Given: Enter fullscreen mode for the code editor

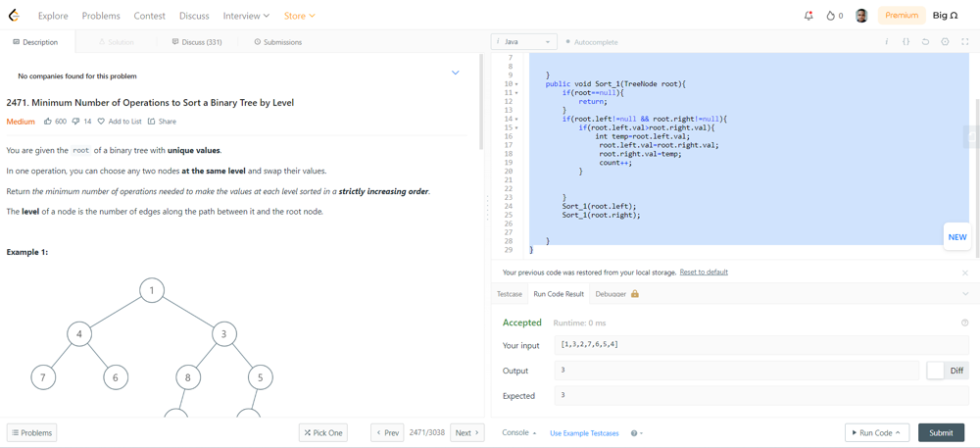Looking at the screenshot, I should click(964, 42).
